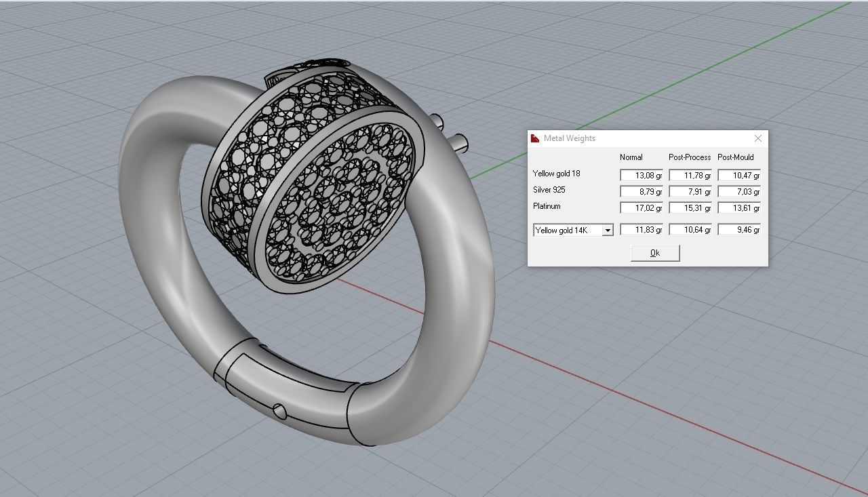Select the Platinum Post-Mould weight field
868x497 pixels.
tap(739, 208)
